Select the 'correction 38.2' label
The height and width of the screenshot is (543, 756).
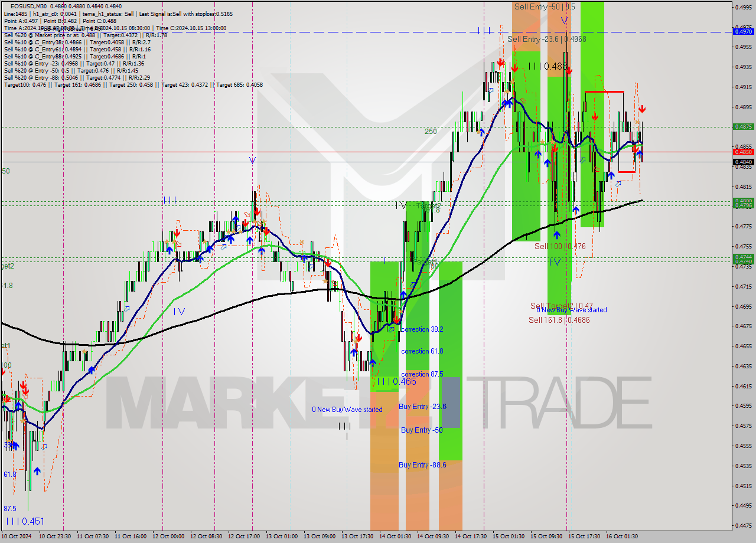pos(422,329)
